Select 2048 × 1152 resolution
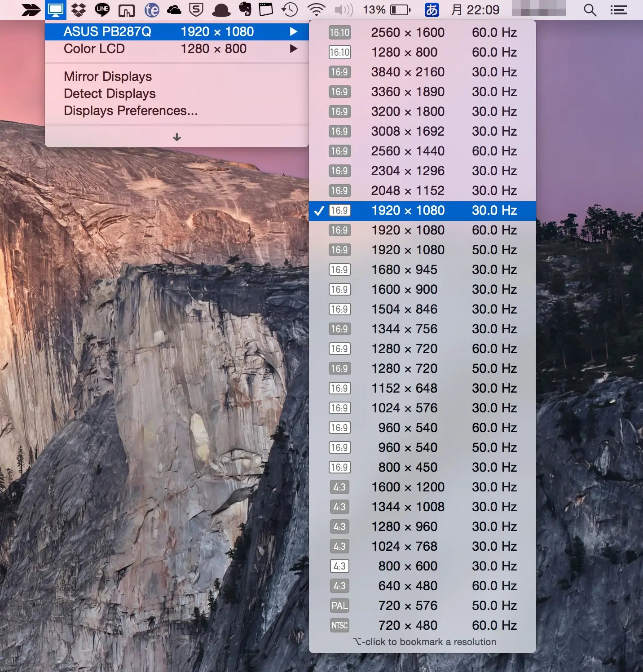The image size is (643, 672). (423, 190)
